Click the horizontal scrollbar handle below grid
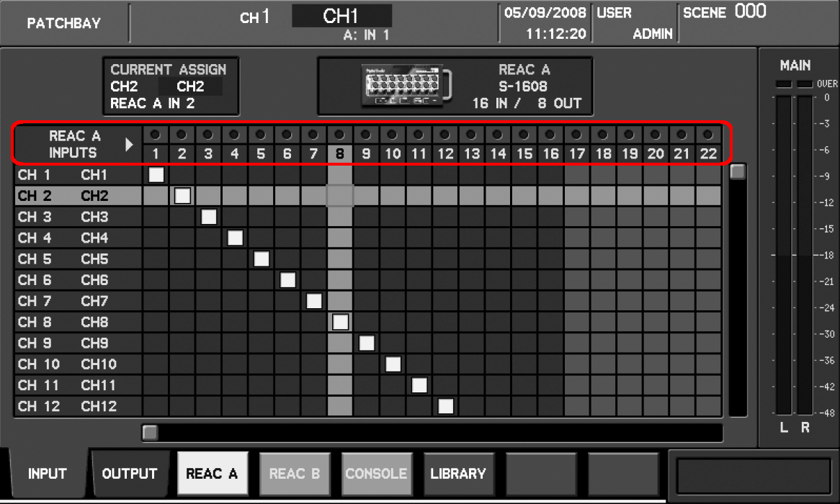 coord(149,433)
